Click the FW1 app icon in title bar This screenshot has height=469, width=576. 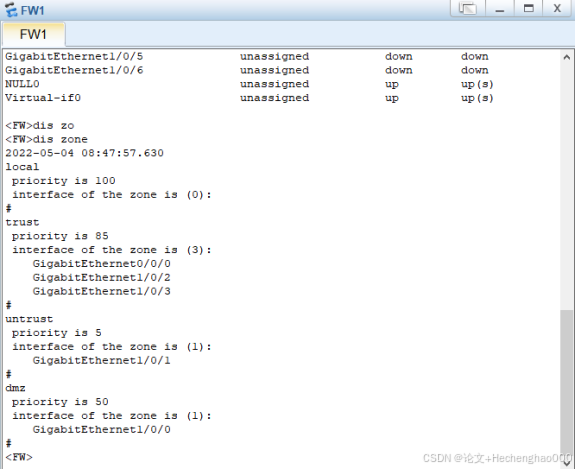pyautogui.click(x=11, y=10)
